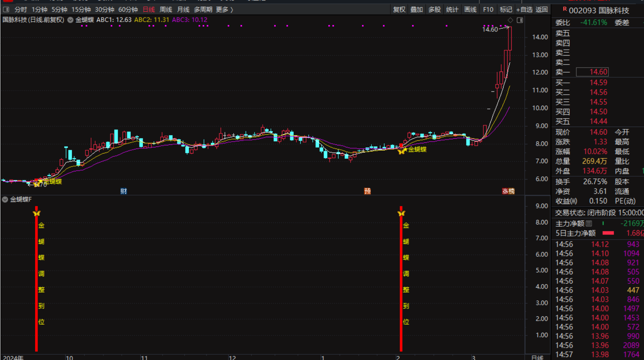The image size is (644, 360).
Task: Switch to the 周线 weekly period tab
Action: pos(165,9)
